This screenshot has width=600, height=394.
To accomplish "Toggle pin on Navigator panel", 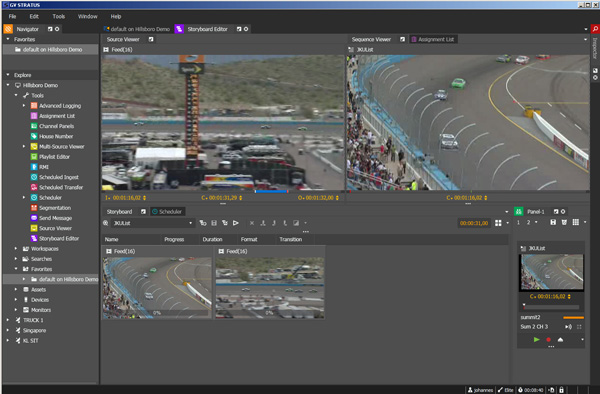I will 50,29.
